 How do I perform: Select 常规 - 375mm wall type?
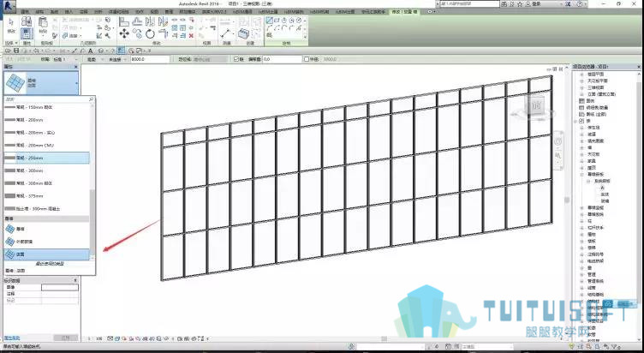tap(46, 195)
